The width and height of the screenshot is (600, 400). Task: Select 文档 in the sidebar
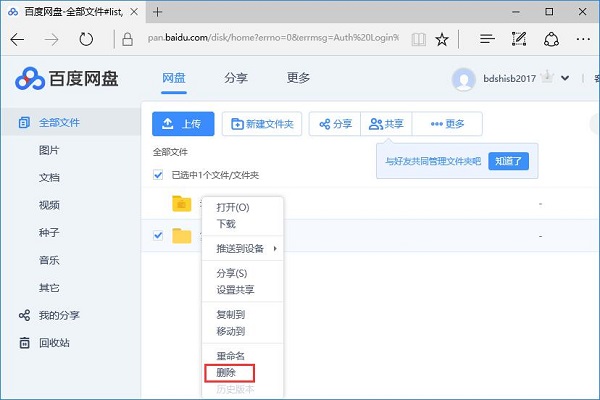(x=49, y=178)
